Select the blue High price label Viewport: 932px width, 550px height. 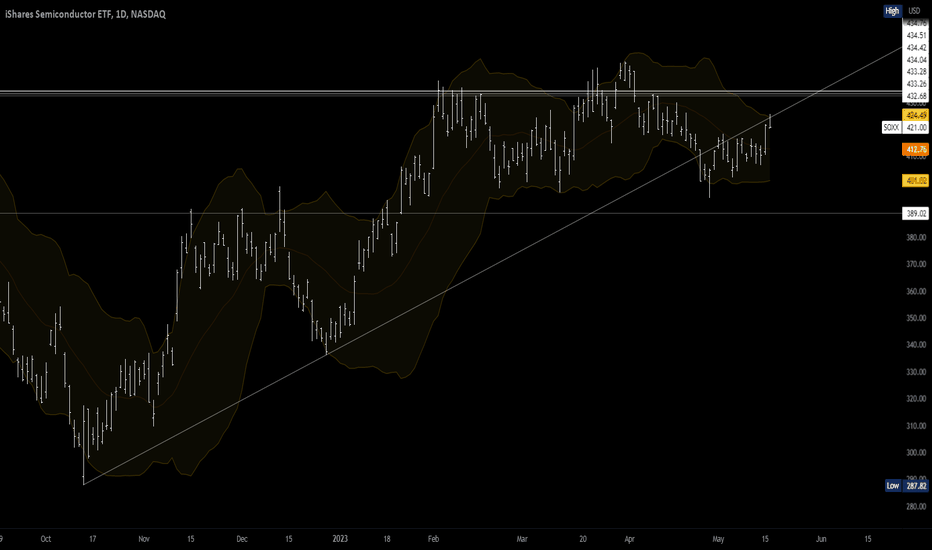[x=892, y=11]
